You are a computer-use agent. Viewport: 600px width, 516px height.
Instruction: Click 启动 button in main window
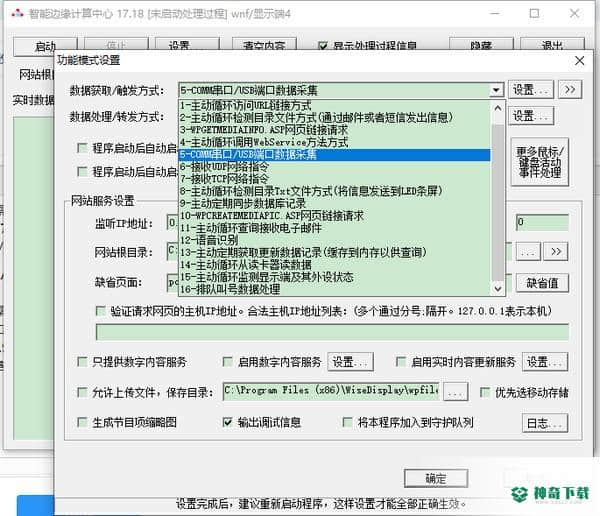(x=45, y=46)
